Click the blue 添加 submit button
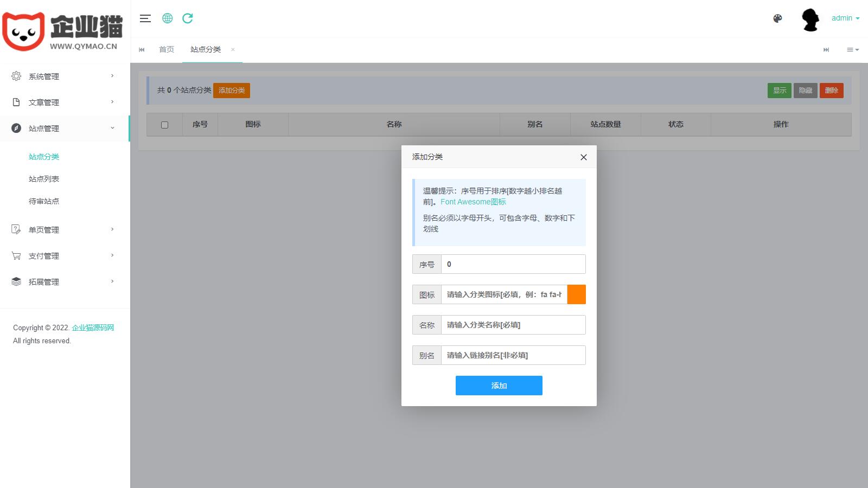Screen dimensions: 868x488 coord(499,386)
